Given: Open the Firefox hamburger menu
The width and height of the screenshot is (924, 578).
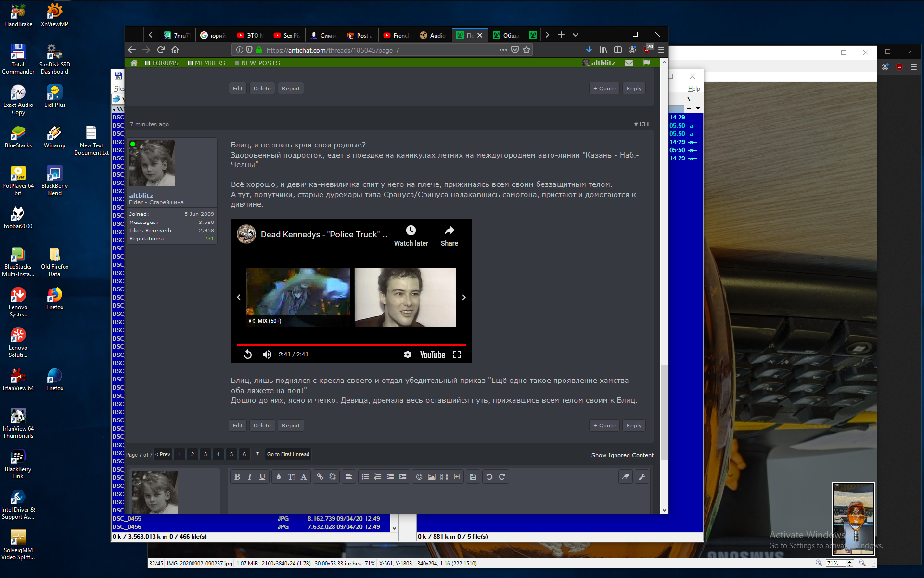Looking at the screenshot, I should [x=661, y=50].
